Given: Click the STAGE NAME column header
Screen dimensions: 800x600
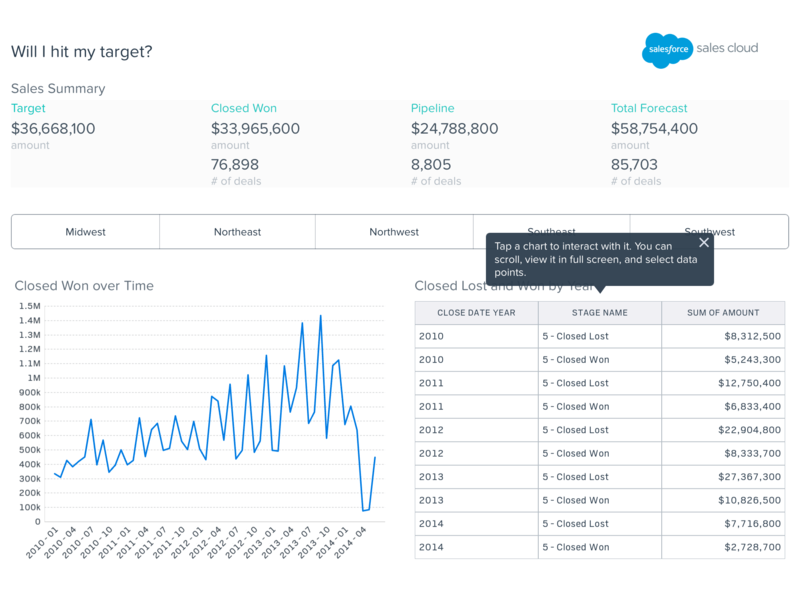Looking at the screenshot, I should point(599,313).
